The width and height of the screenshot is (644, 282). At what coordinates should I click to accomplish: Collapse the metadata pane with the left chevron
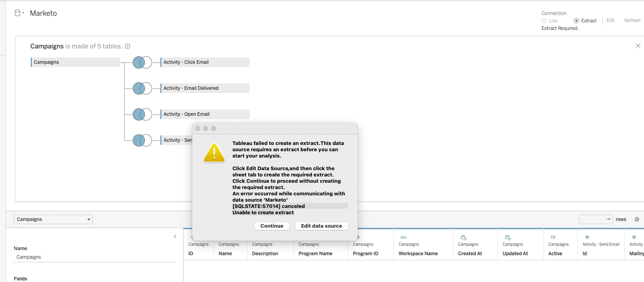point(175,236)
